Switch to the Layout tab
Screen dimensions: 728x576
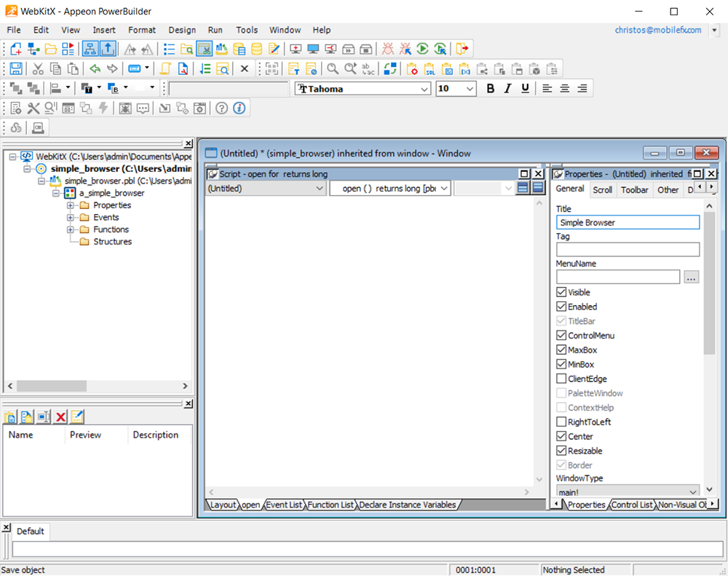coord(223,505)
